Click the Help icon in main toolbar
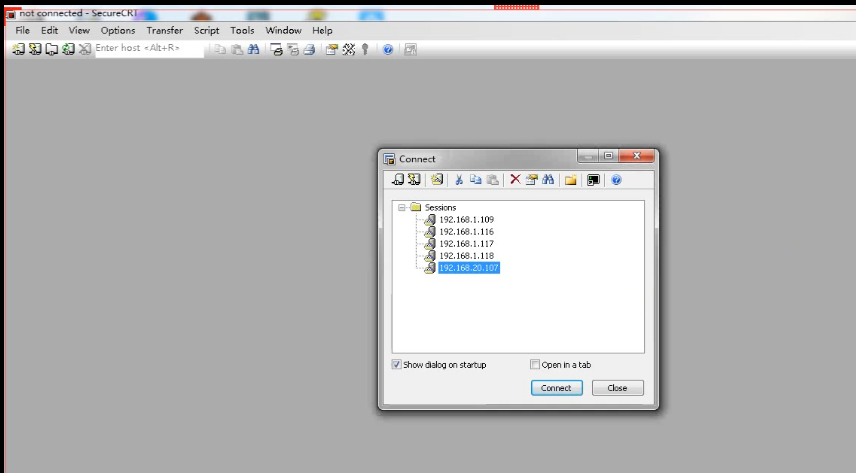The image size is (856, 473). (x=388, y=50)
